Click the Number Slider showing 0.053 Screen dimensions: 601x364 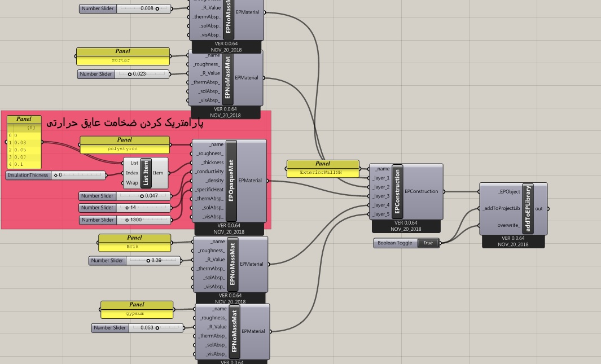pyautogui.click(x=137, y=327)
